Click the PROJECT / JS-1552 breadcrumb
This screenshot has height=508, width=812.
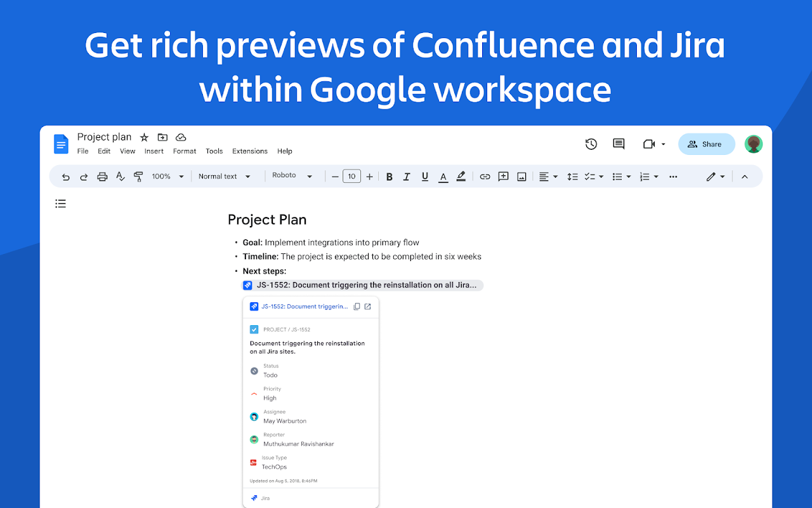coord(287,330)
